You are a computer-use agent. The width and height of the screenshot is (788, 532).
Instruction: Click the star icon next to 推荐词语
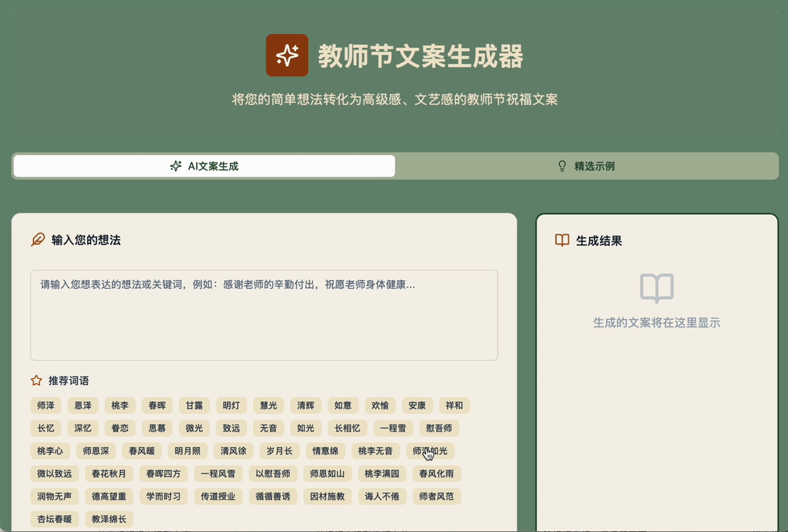pos(36,381)
